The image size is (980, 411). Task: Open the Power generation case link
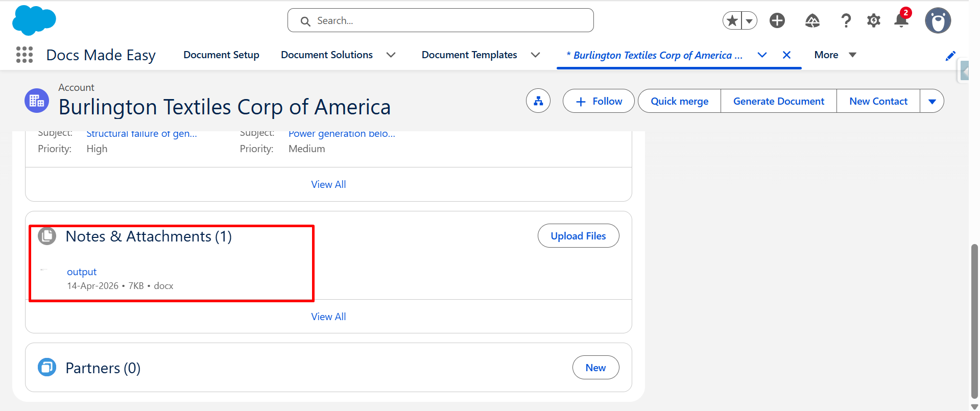point(342,134)
